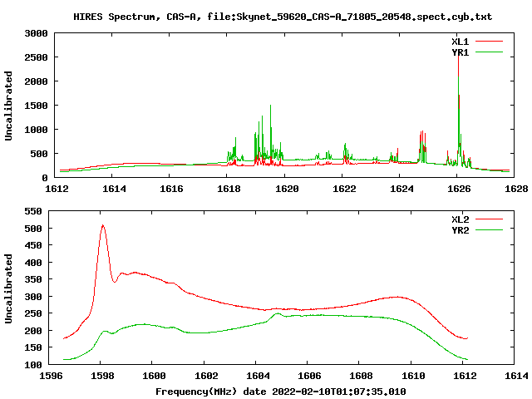Click the XL2 legend label
The height and width of the screenshot is (399, 532).
pos(460,219)
